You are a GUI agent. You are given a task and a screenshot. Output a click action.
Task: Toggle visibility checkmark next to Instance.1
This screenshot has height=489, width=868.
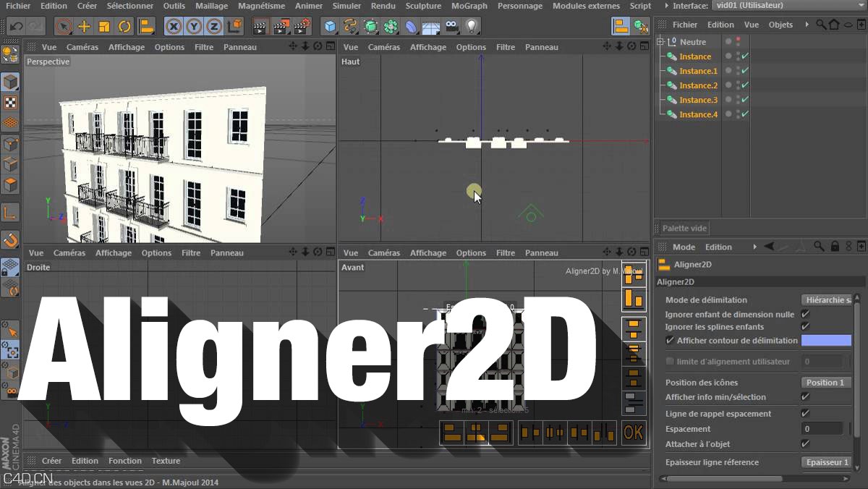point(746,70)
